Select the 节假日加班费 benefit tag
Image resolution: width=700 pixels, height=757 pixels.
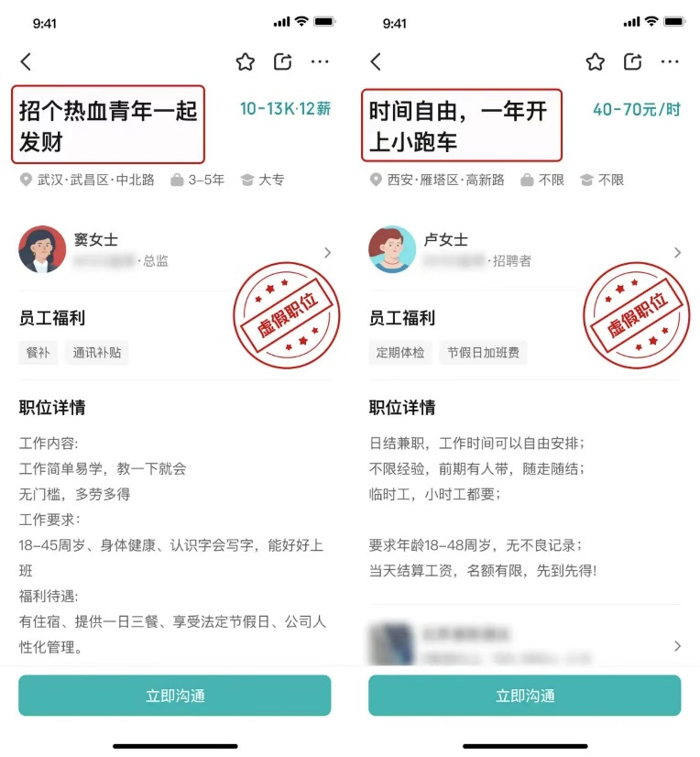[x=483, y=353]
